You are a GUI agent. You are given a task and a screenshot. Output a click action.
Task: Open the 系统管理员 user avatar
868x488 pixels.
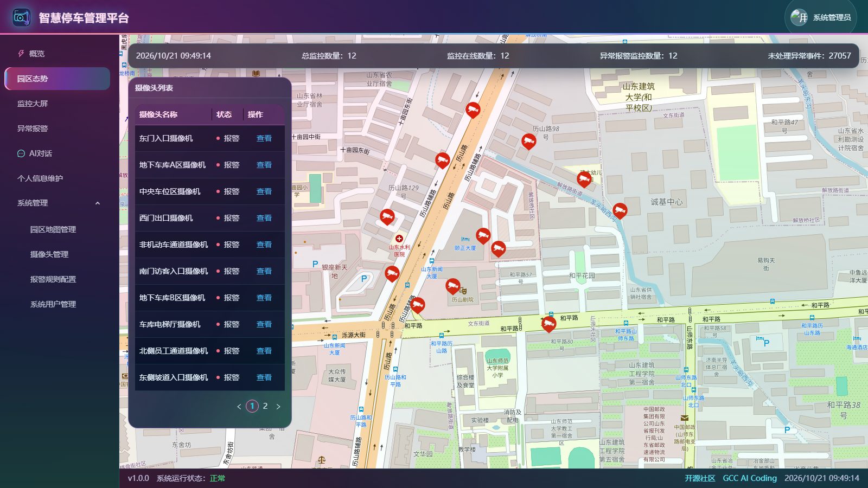point(799,17)
